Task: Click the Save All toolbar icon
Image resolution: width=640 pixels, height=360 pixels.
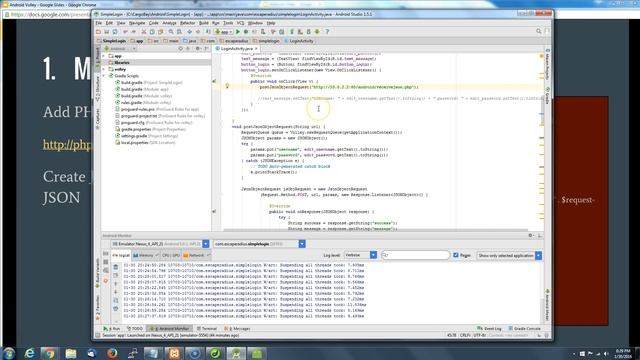Action: click(107, 31)
